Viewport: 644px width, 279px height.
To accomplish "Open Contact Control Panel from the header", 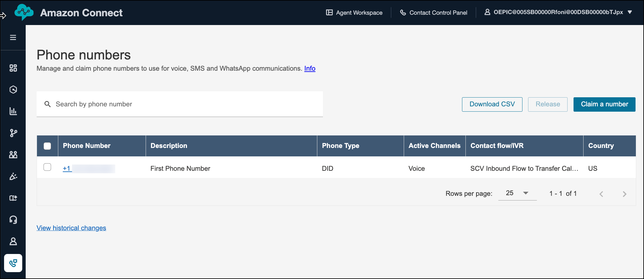I will pos(434,13).
